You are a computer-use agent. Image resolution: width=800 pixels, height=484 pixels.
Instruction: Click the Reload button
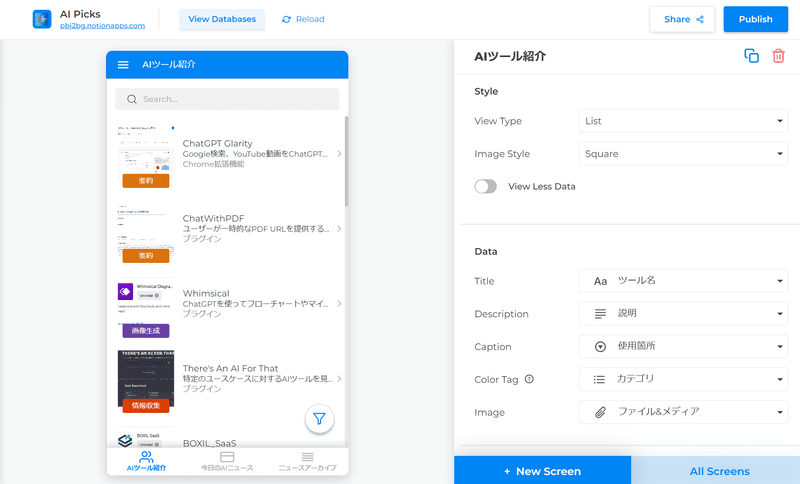coord(303,19)
